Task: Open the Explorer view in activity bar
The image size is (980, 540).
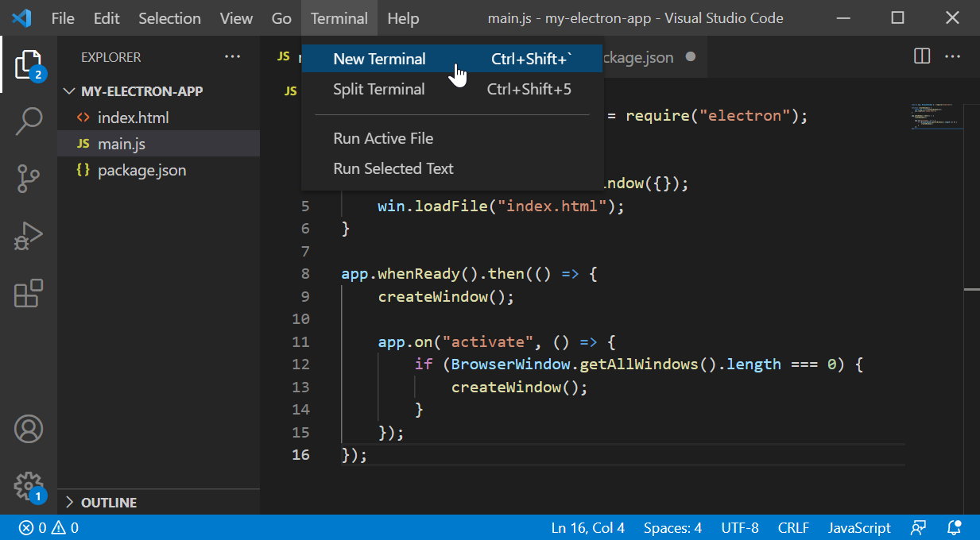Action: [29, 64]
